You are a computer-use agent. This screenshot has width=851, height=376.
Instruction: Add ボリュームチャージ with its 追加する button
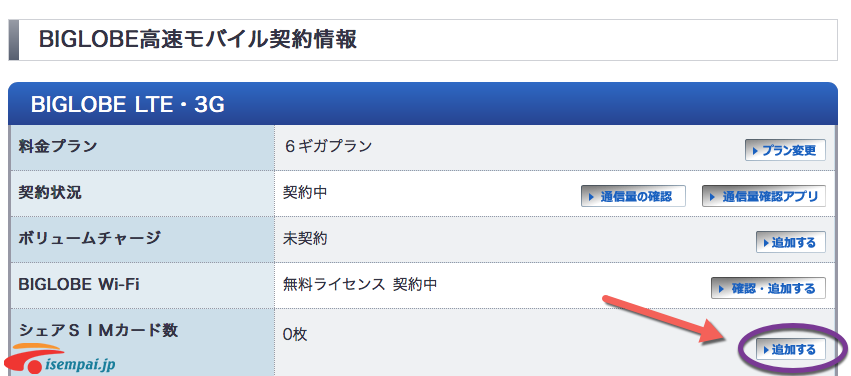click(x=790, y=242)
